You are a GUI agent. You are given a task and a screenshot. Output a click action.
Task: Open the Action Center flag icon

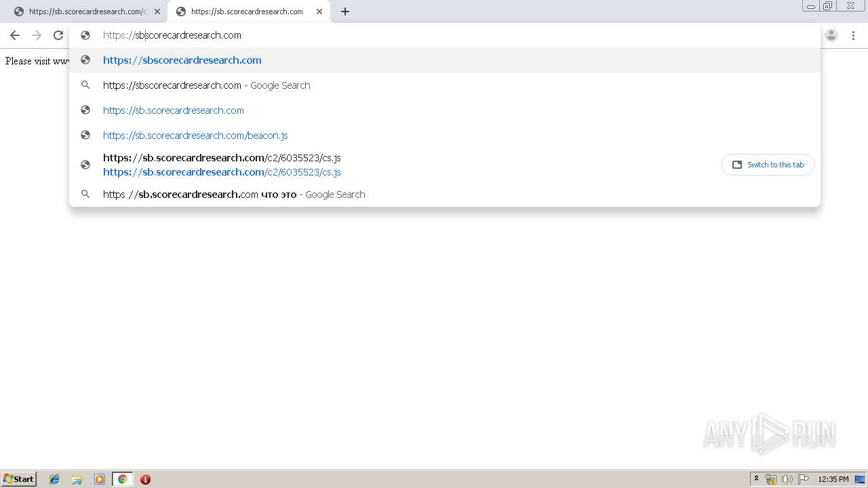(x=804, y=479)
